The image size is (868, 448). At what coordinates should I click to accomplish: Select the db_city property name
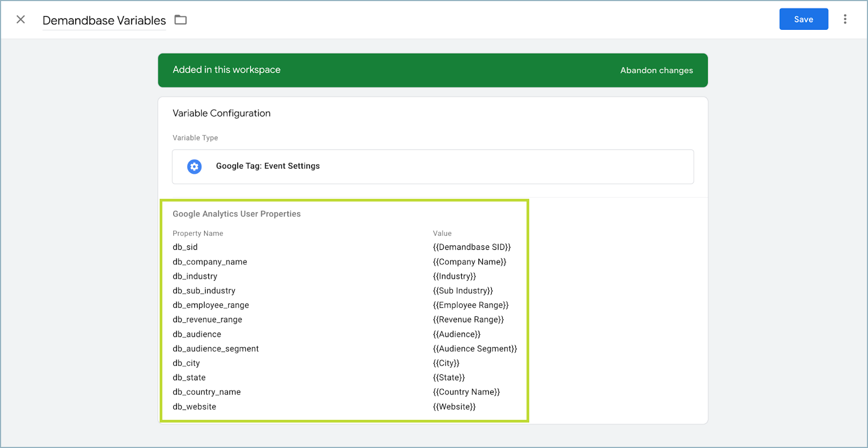(x=186, y=363)
